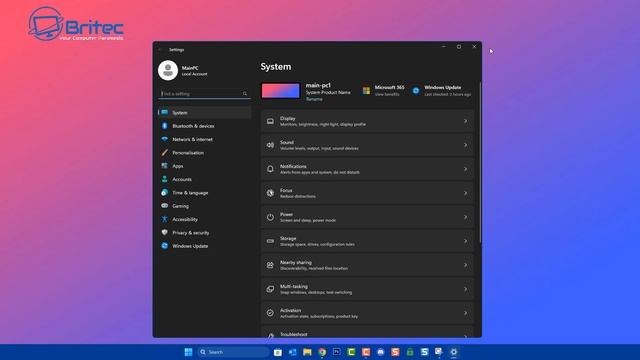Go to Apps settings category
The height and width of the screenshot is (360, 640).
204,166
